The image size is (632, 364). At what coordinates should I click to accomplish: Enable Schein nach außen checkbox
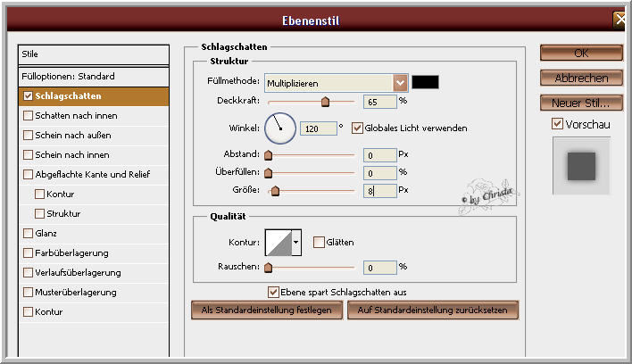28,135
